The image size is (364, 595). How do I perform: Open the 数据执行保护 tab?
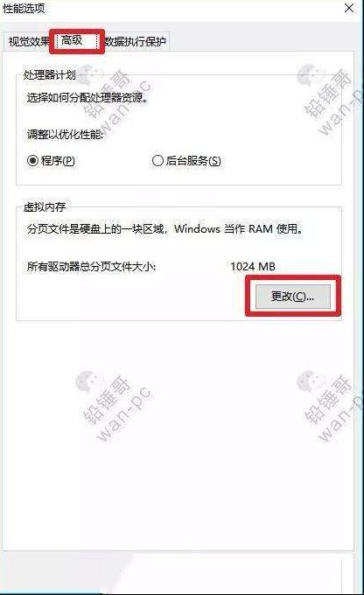coord(136,41)
